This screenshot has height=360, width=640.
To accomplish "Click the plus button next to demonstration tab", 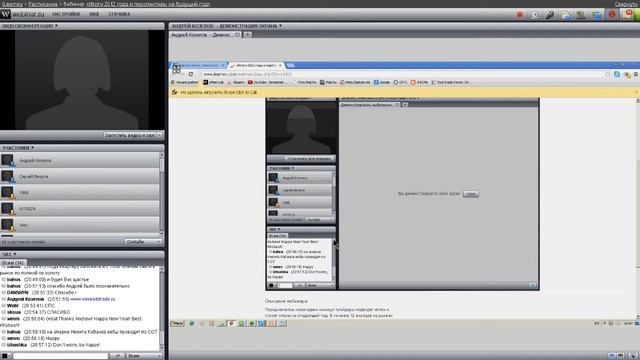I will 247,35.
